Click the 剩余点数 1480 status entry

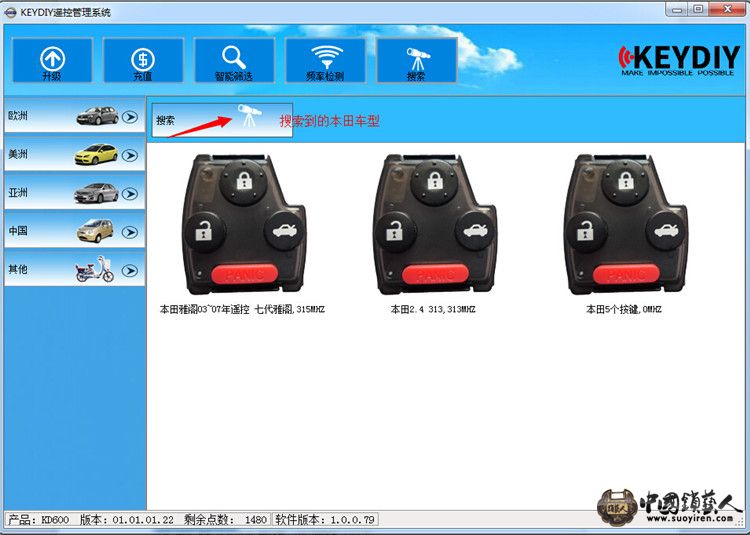pos(225,520)
